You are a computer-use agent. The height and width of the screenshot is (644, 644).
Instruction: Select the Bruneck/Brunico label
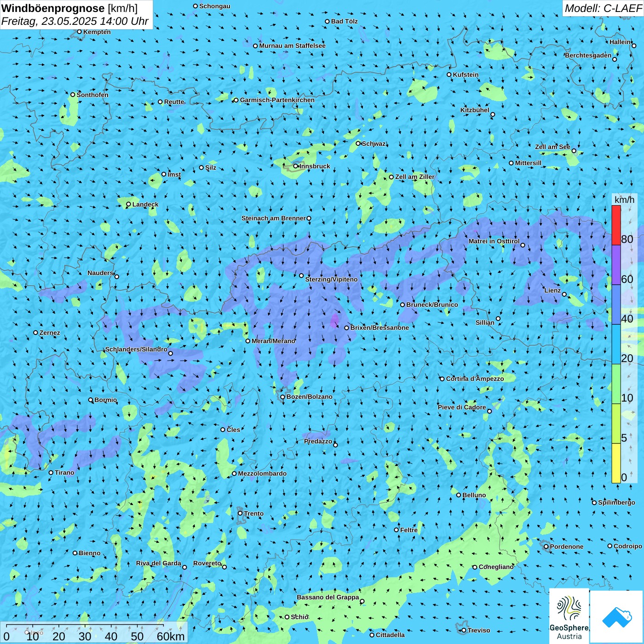click(432, 305)
